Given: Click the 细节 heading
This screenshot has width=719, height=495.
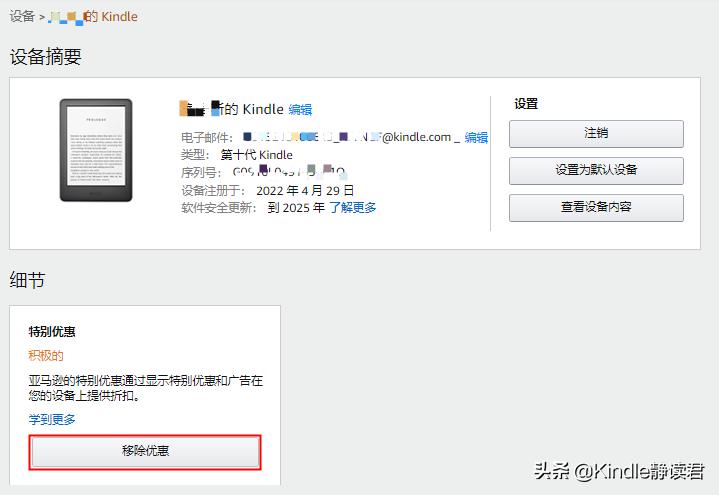Looking at the screenshot, I should coord(27,280).
